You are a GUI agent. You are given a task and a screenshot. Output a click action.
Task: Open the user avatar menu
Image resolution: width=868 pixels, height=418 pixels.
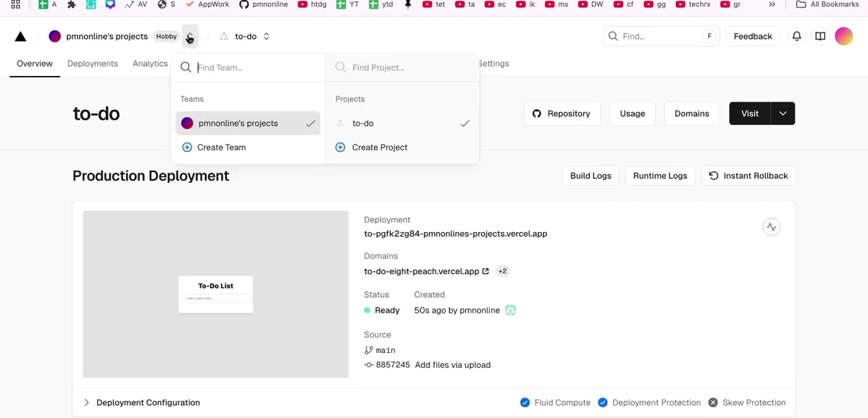click(x=844, y=36)
